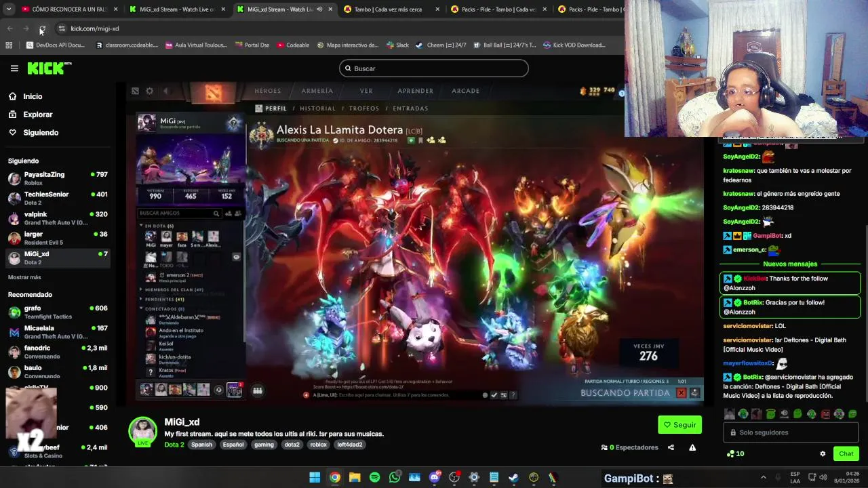Open the Kick hamburger menu
868x488 pixels.
coord(14,68)
